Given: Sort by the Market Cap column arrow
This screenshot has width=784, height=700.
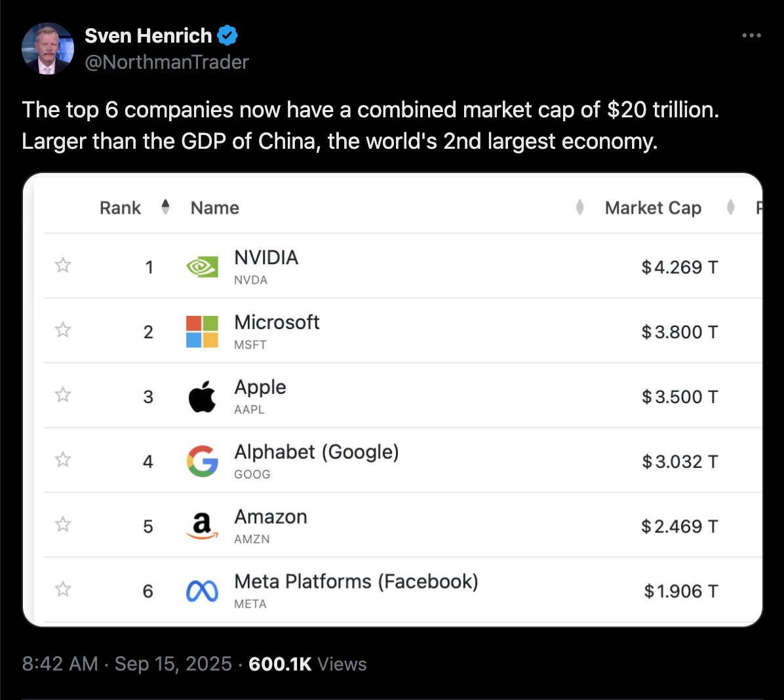Looking at the screenshot, I should point(730,207).
